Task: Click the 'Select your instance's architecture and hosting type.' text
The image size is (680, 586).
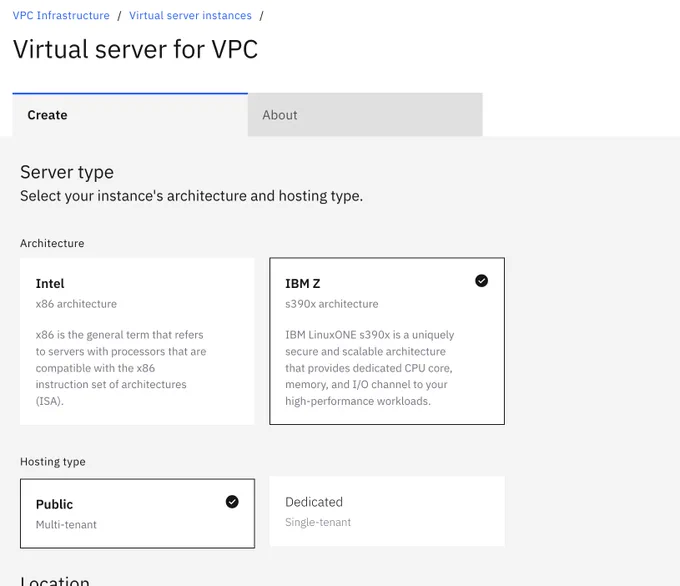Action: click(x=191, y=196)
